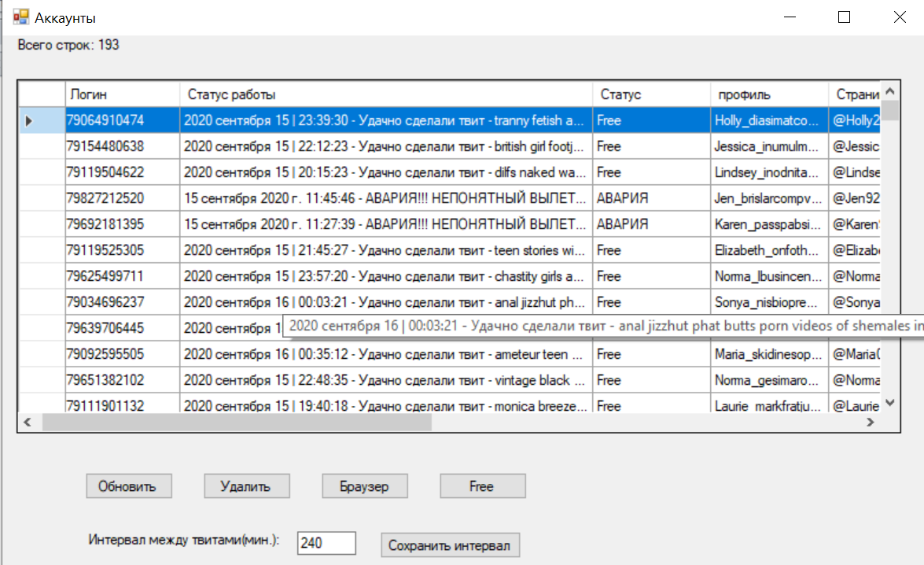Click the current row indicator arrow

pyautogui.click(x=29, y=121)
